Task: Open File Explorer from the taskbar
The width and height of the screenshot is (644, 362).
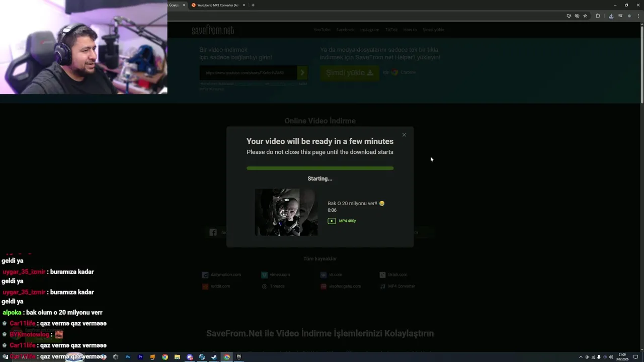Action: pyautogui.click(x=177, y=357)
